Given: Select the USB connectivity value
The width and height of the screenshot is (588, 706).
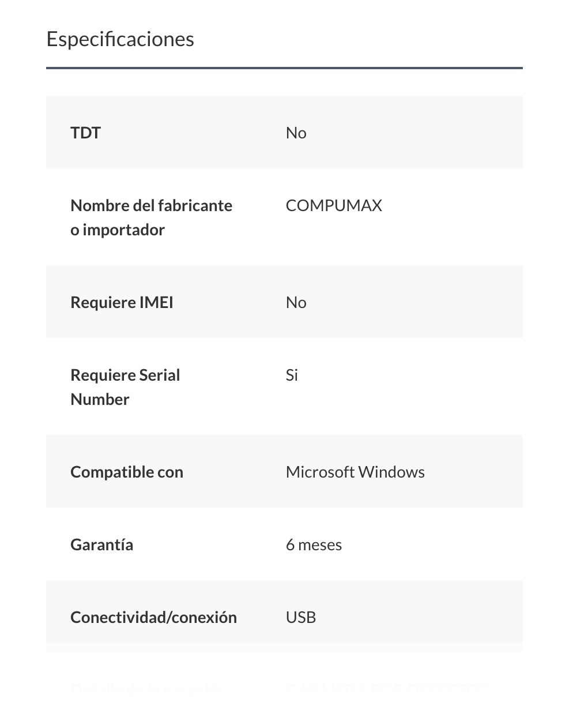Looking at the screenshot, I should [301, 617].
